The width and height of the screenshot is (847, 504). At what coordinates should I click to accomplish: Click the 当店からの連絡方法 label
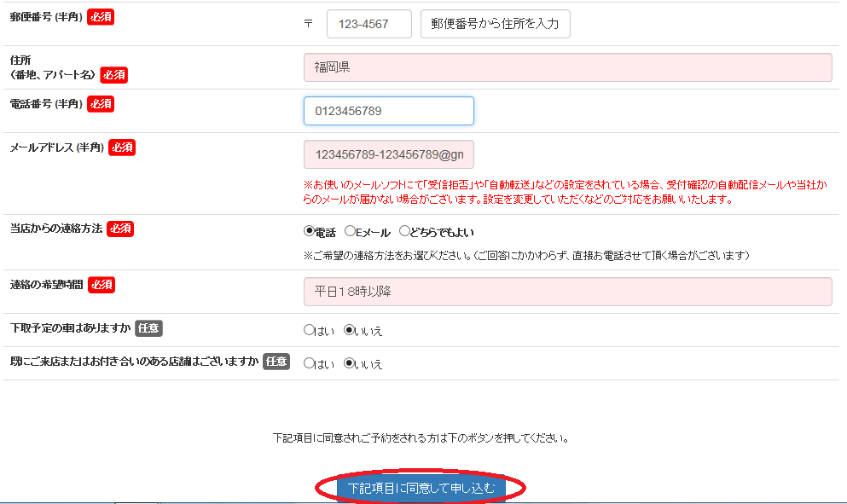click(x=56, y=229)
